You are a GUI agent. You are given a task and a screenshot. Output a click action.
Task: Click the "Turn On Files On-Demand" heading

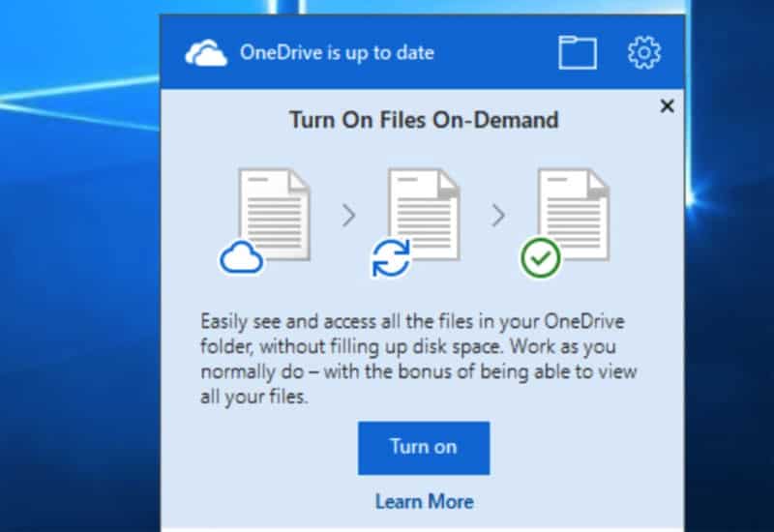click(x=424, y=120)
